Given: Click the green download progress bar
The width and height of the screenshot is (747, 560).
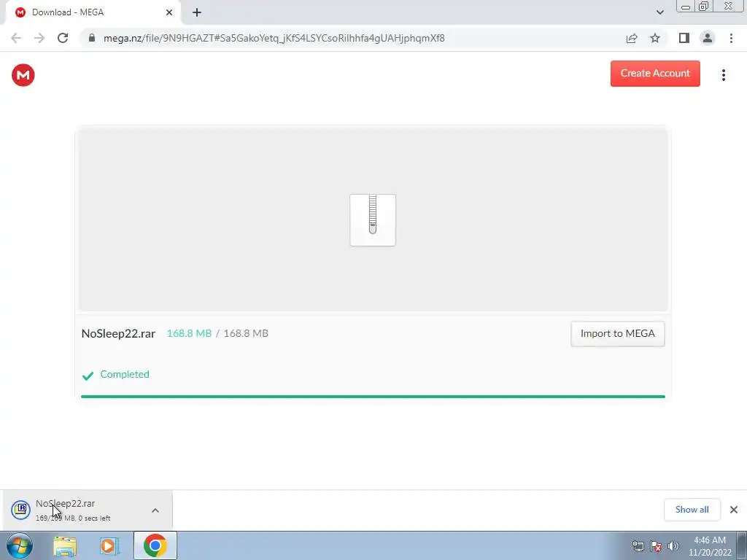Looking at the screenshot, I should click(x=373, y=396).
